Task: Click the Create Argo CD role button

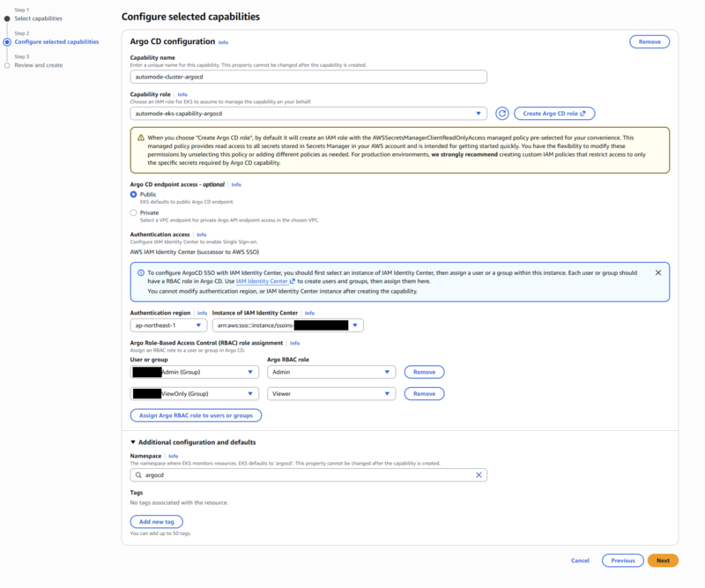Action: 554,114
